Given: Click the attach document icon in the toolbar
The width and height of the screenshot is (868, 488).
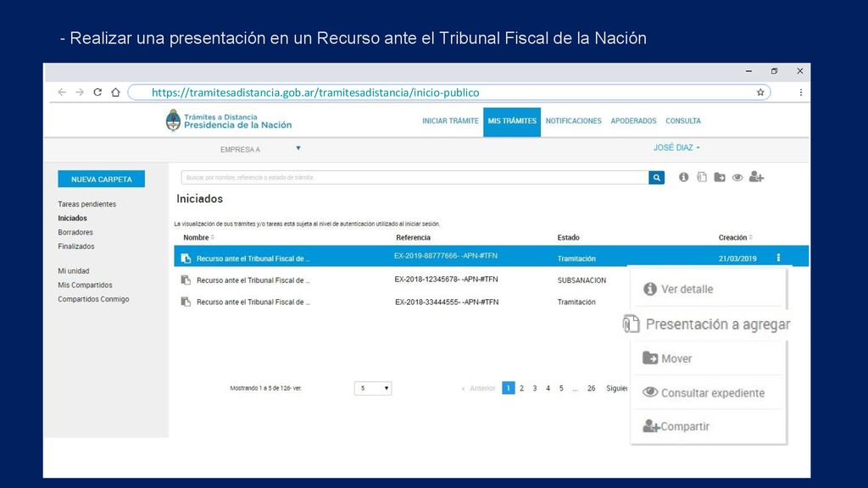Looking at the screenshot, I should tap(702, 177).
